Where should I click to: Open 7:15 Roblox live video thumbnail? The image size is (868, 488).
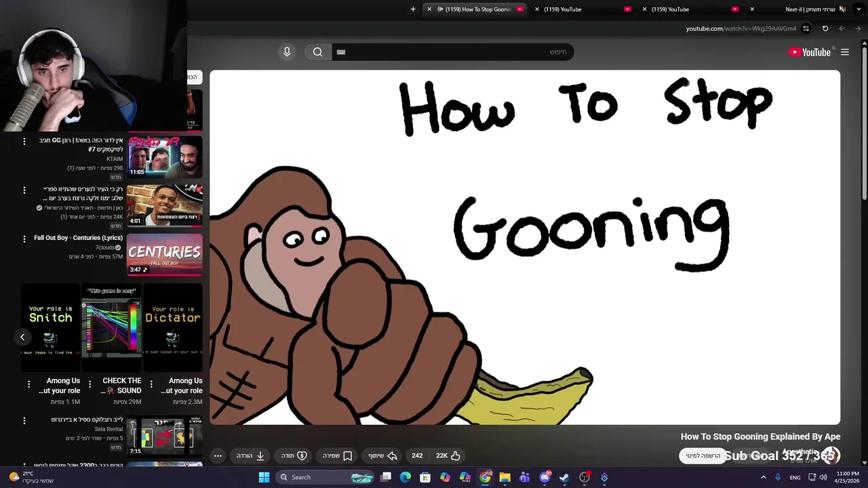click(x=165, y=437)
